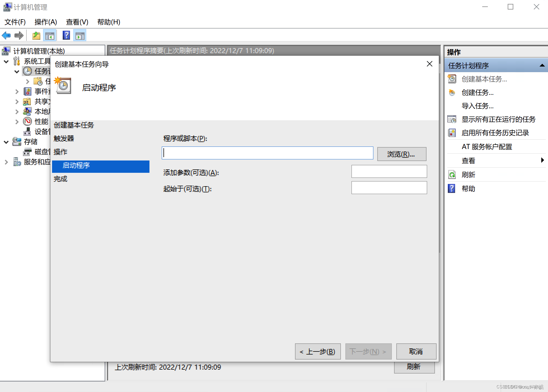Screen dimensions: 548x392
Task: Open the 操作(A) menu
Action: point(46,22)
